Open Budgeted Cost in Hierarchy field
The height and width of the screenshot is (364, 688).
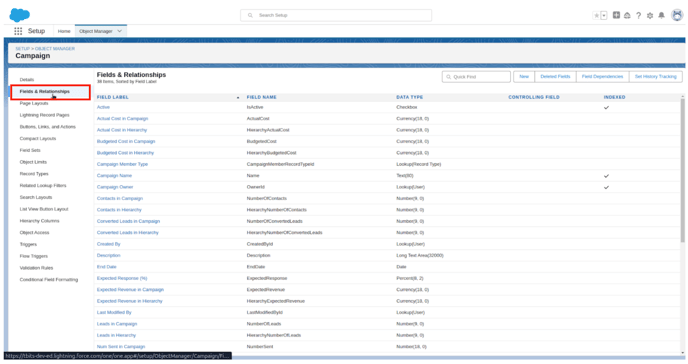click(x=125, y=153)
